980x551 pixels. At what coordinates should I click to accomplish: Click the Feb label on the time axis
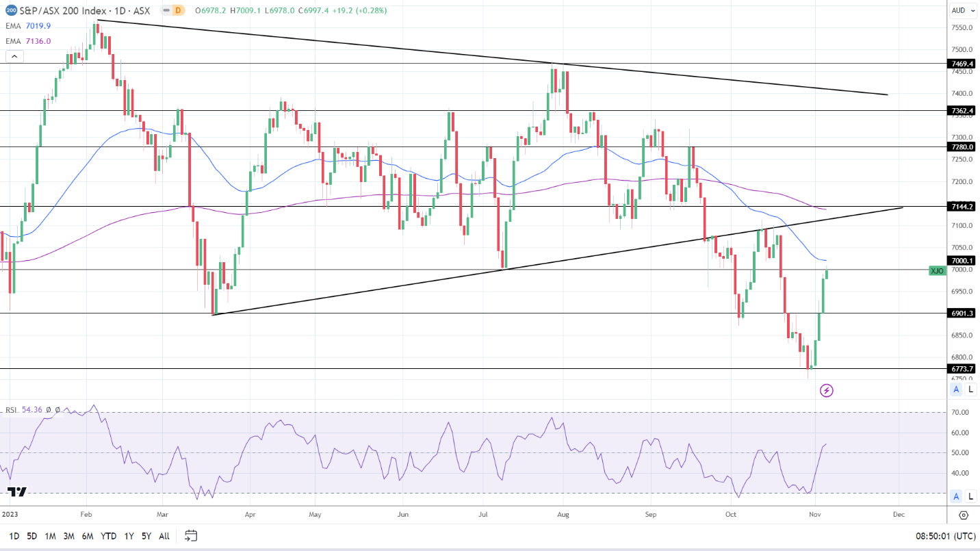tap(86, 515)
